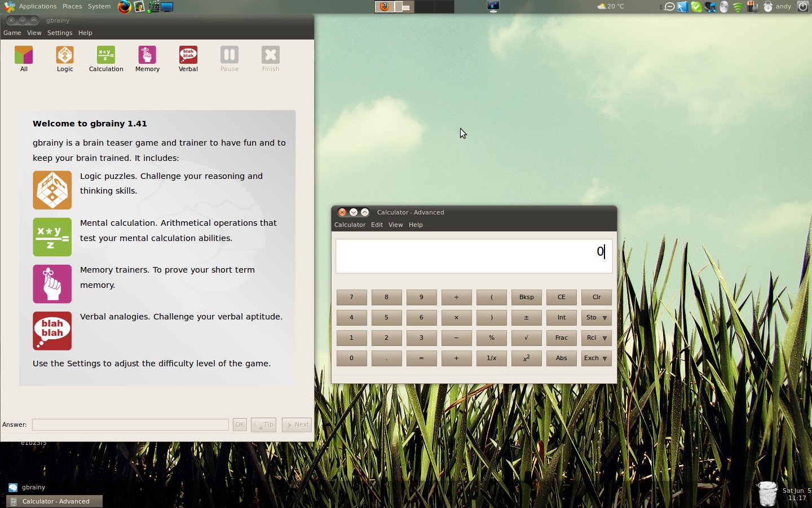Open the weather applet showing 20 °C
Viewport: 812px width, 508px height.
point(611,7)
